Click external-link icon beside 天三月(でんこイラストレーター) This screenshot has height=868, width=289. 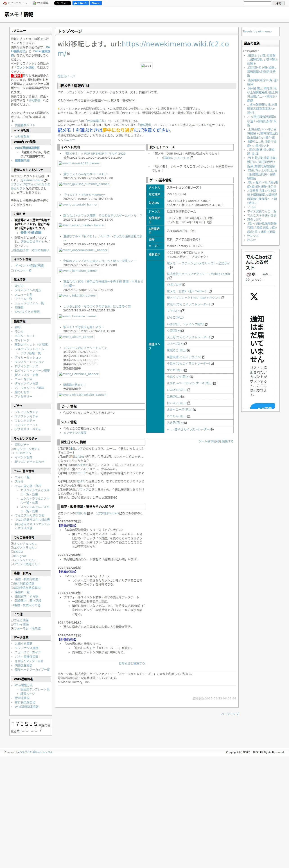(x=212, y=337)
